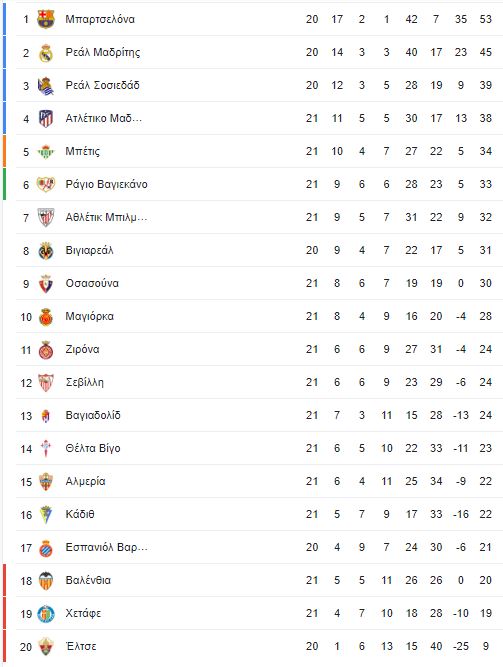Image resolution: width=503 pixels, height=667 pixels.
Task: Click the Osasuna team crest
Action: pos(46,284)
